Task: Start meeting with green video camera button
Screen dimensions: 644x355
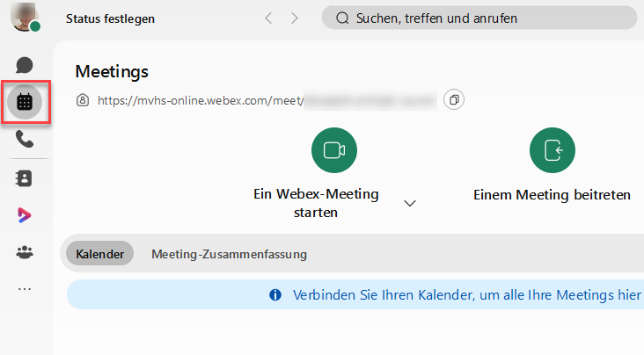Action: pos(334,150)
